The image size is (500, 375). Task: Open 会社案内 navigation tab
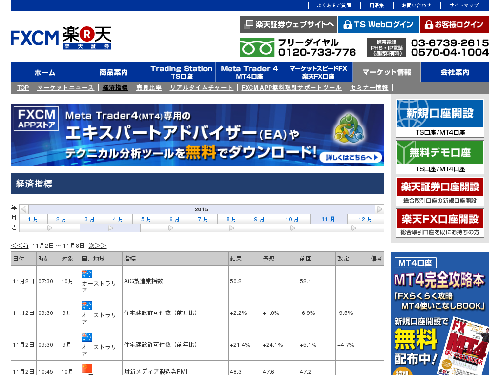coord(455,72)
